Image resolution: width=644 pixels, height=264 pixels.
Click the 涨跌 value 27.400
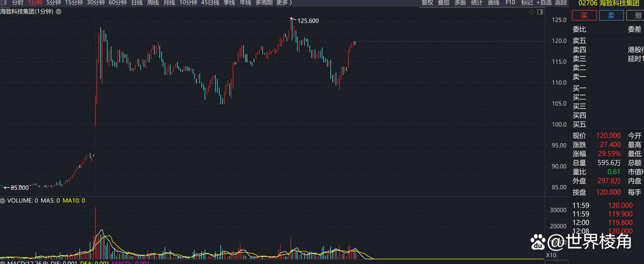[x=610, y=145]
